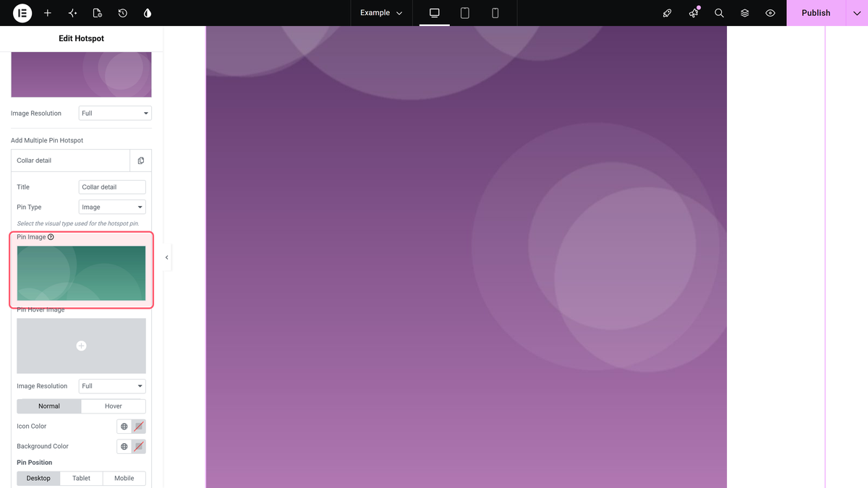Open the revision history icon

point(123,13)
